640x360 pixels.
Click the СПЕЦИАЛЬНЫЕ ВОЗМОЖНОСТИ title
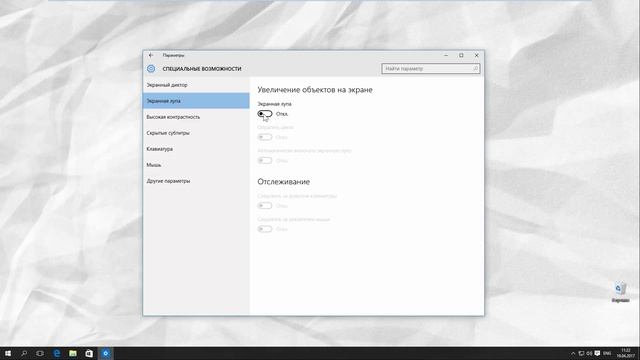[x=202, y=69]
